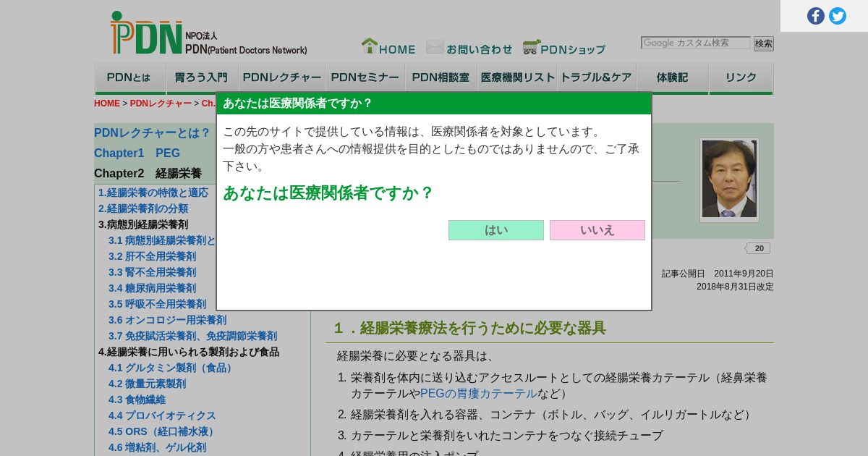The height and width of the screenshot is (456, 868).
Task: Open 4.2 微量元素製剤
Action: (x=147, y=384)
